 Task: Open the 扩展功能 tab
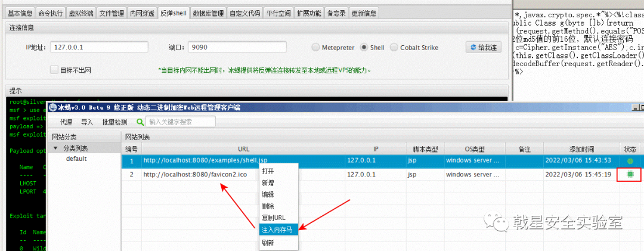click(309, 13)
